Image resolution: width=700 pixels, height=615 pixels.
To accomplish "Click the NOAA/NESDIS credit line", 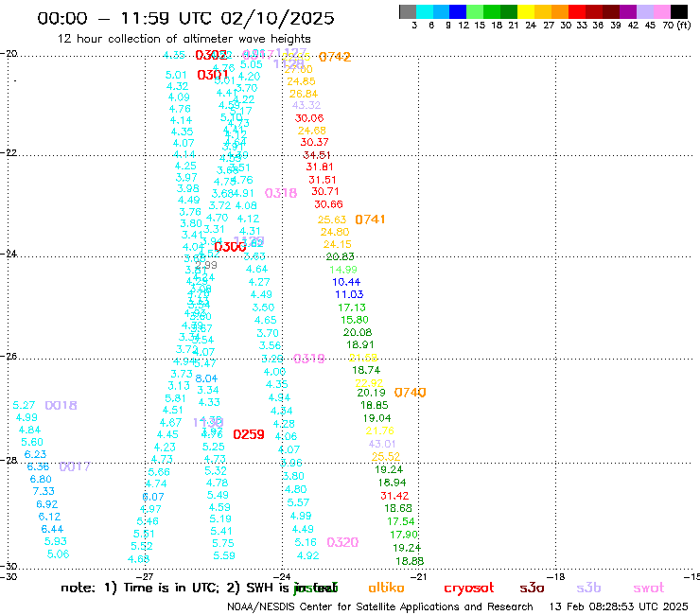I will point(380,606).
